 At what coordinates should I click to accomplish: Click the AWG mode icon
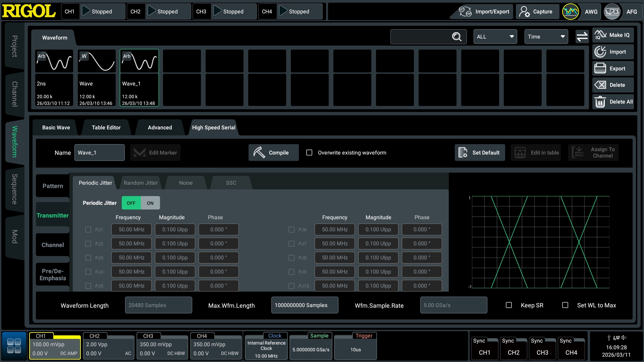point(571,12)
